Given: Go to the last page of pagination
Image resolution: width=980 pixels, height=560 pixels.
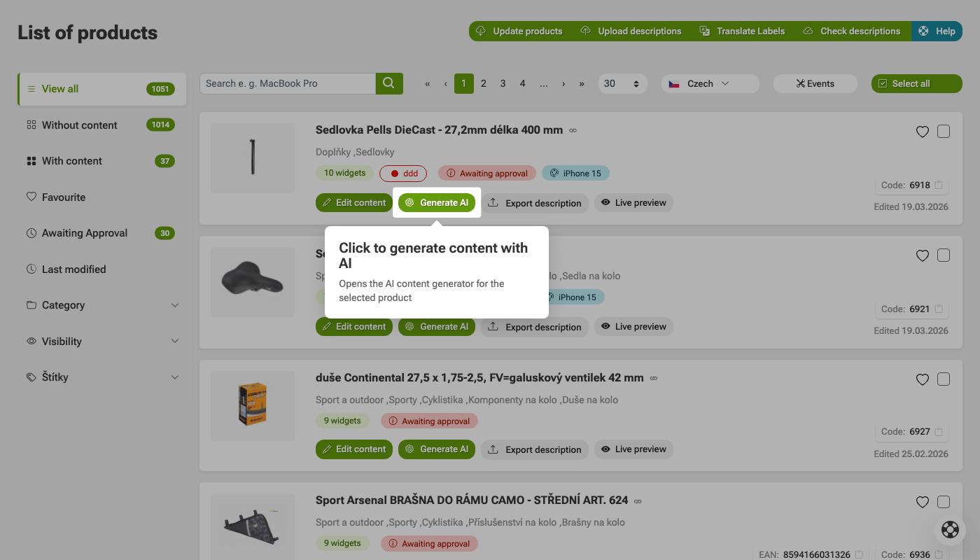Looking at the screenshot, I should (x=582, y=83).
